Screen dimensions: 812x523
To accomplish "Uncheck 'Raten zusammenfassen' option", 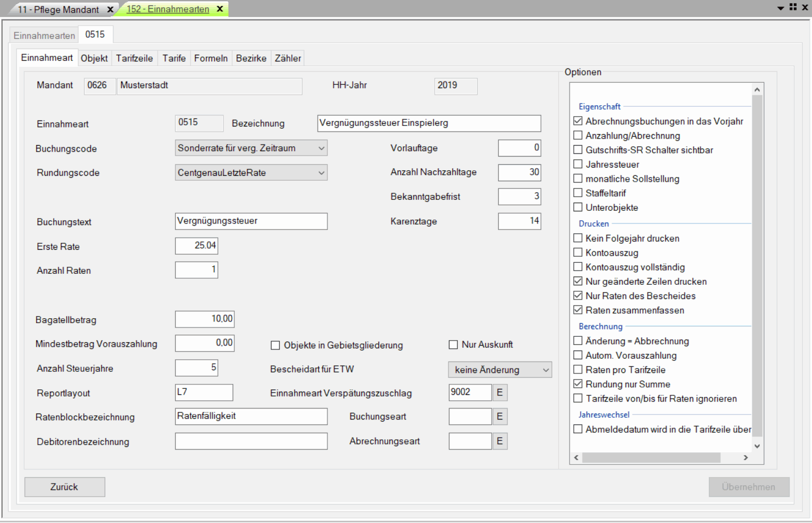I will pos(578,310).
